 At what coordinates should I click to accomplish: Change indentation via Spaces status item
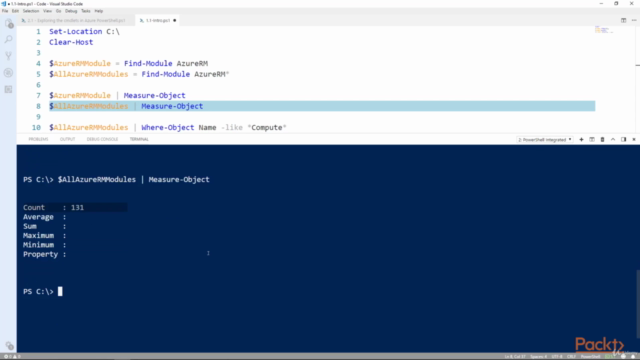tap(538, 356)
